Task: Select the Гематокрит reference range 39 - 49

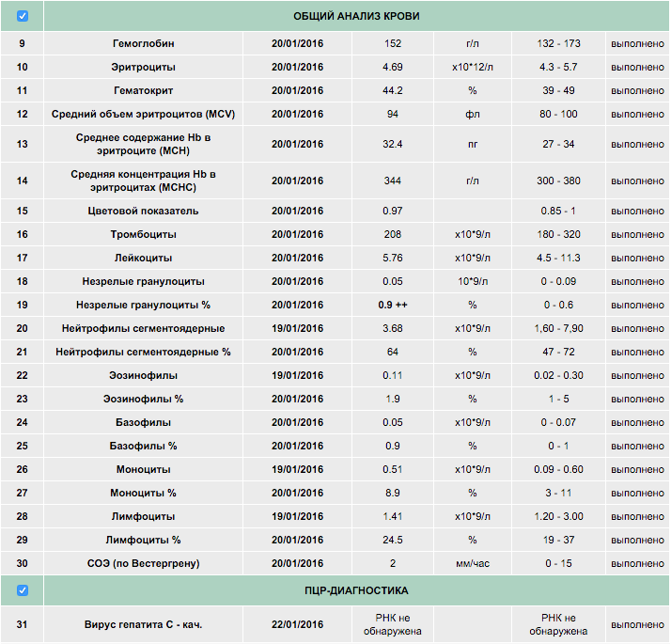Action: click(x=558, y=90)
